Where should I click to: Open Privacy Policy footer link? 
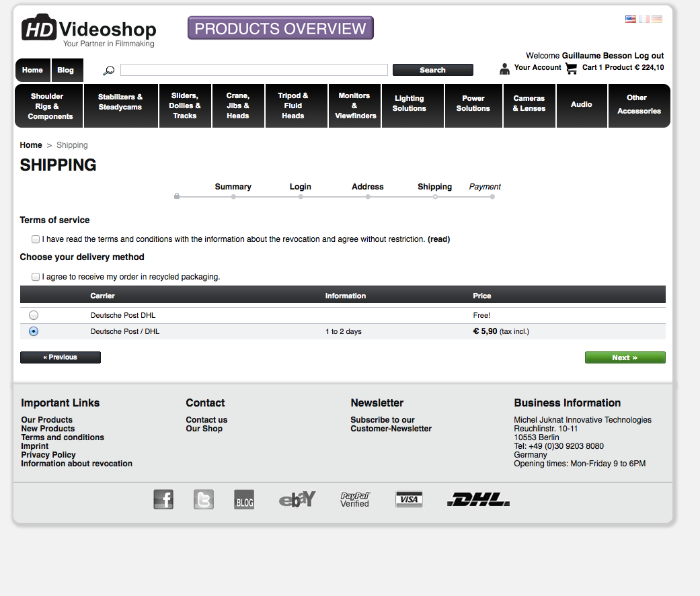[x=48, y=455]
